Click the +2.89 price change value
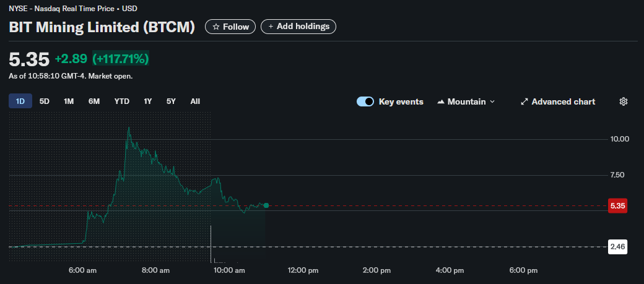644x284 pixels. click(x=71, y=59)
